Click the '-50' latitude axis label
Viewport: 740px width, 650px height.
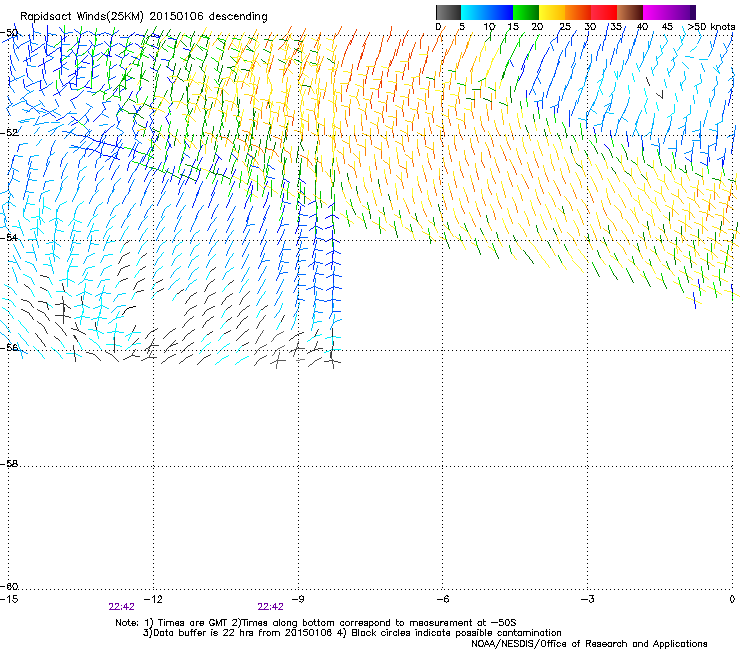pos(9,33)
